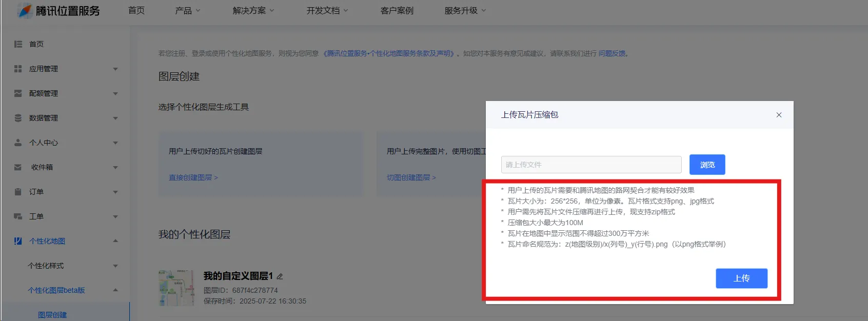Click the 请上传文件 file input field
868x321 pixels.
click(x=591, y=165)
